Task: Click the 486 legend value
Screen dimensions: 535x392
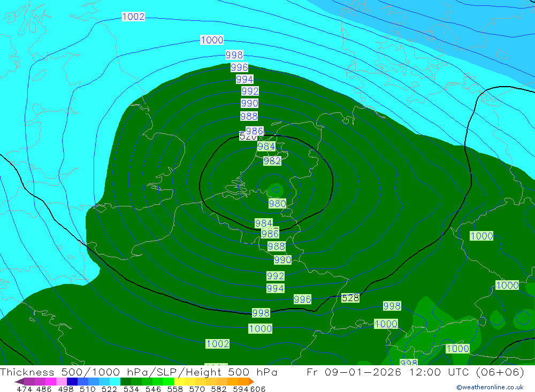Action: tap(44, 389)
